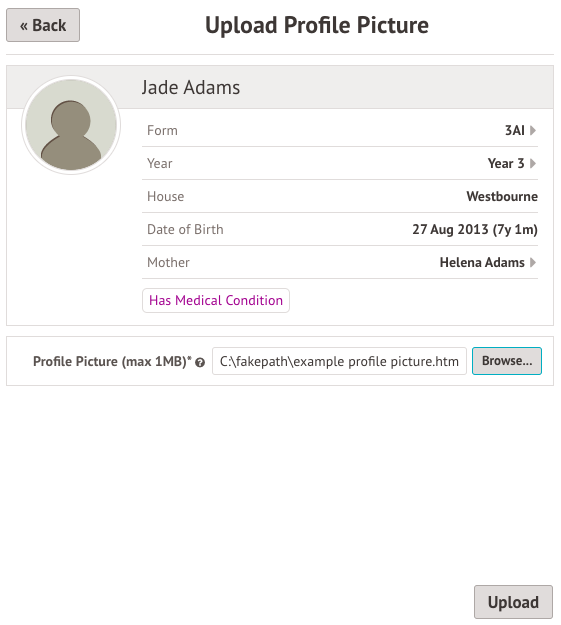Click the Mother row label
Image resolution: width=561 pixels, height=625 pixels.
168,262
